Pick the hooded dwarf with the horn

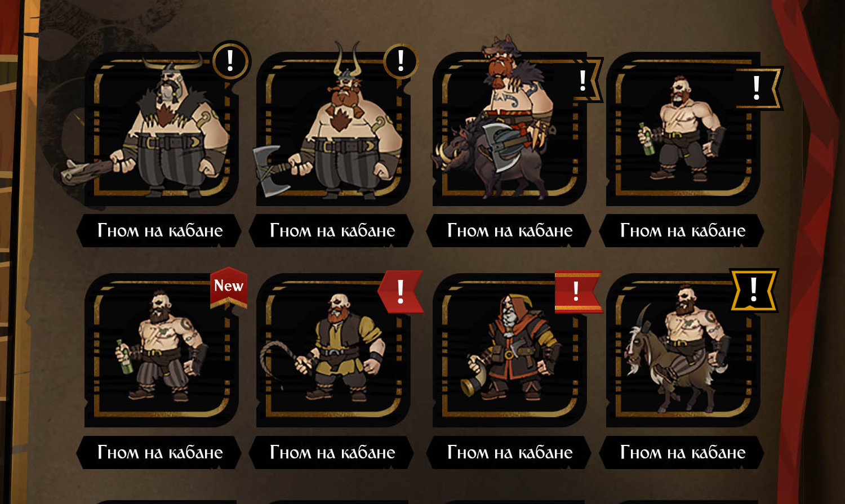[x=510, y=350]
